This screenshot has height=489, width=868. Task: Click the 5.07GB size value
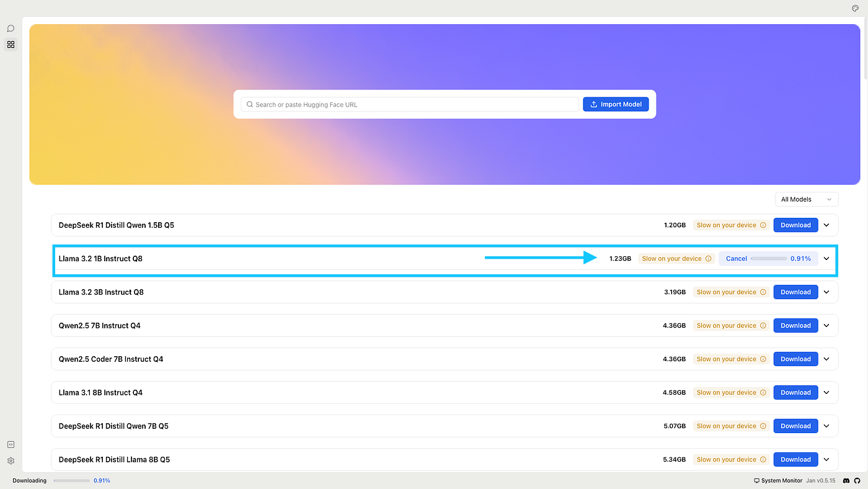[x=675, y=426]
